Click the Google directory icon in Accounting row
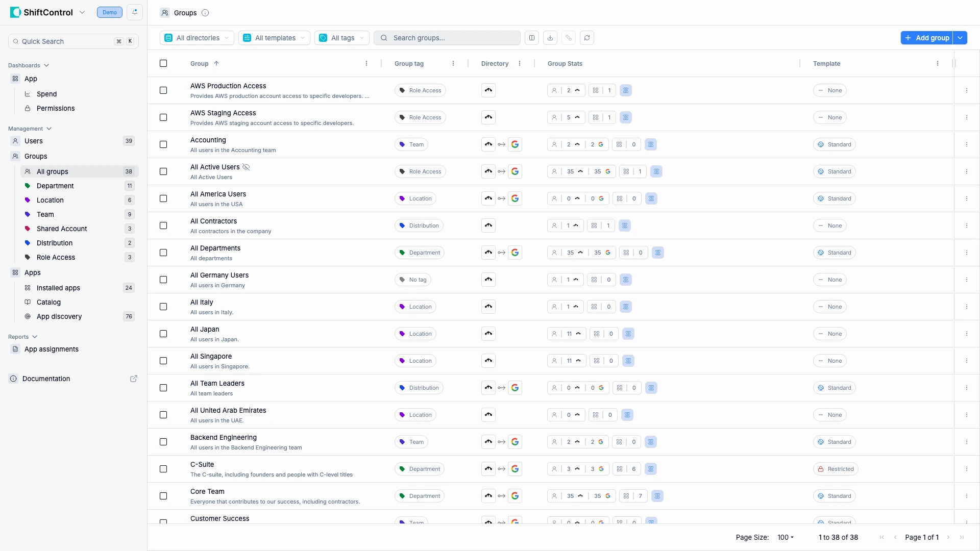This screenshot has width=980, height=551. click(515, 144)
